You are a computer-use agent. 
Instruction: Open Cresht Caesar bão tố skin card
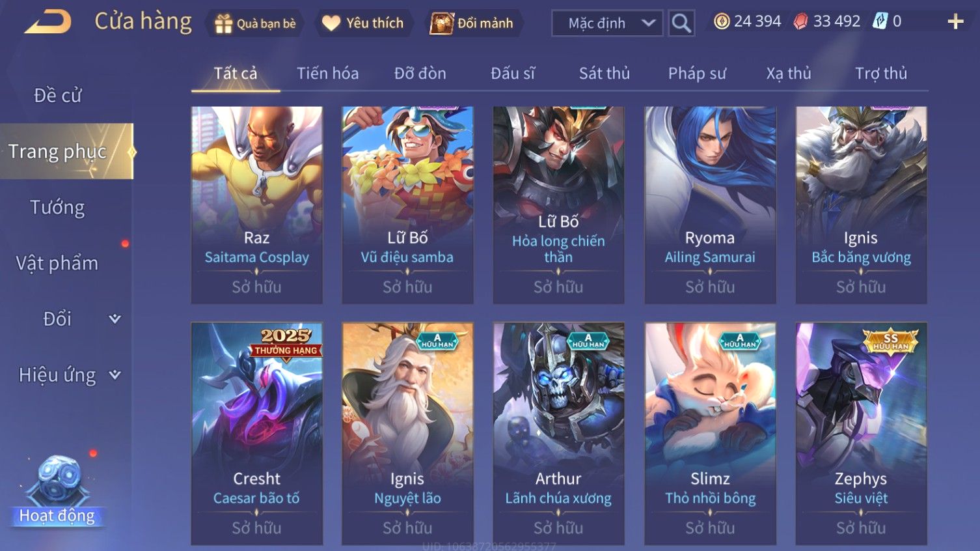tap(257, 433)
